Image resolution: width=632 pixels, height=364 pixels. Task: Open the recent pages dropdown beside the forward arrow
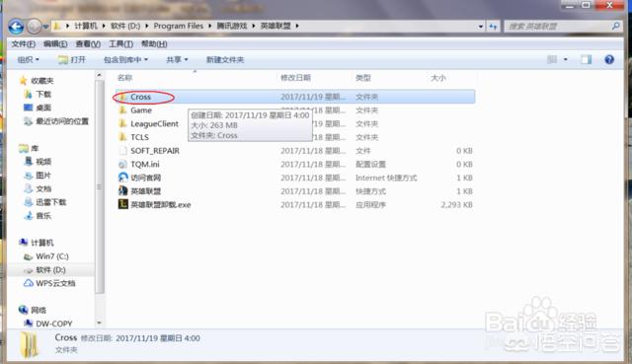45,27
